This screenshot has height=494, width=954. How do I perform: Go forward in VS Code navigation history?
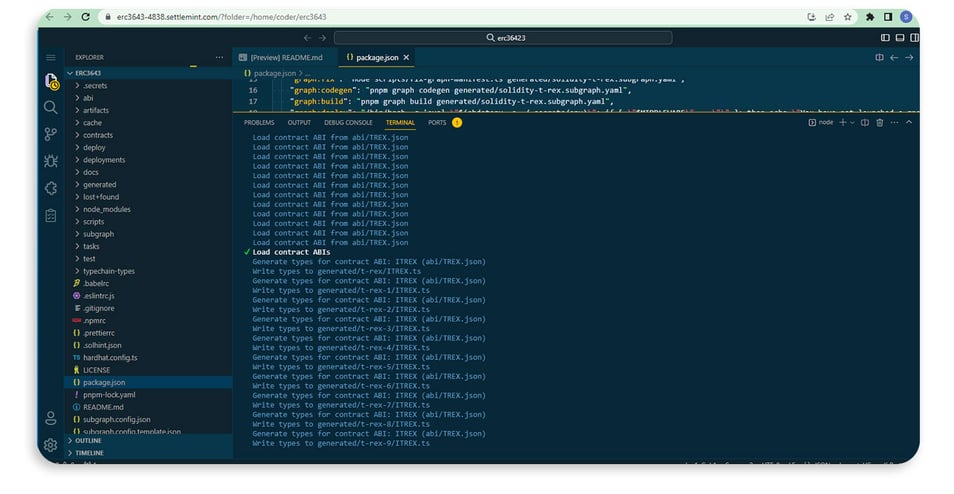coord(322,38)
